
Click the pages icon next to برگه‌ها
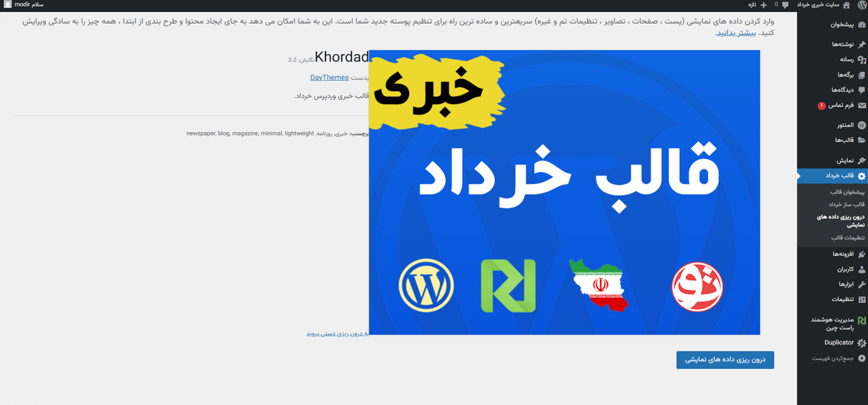[862, 75]
